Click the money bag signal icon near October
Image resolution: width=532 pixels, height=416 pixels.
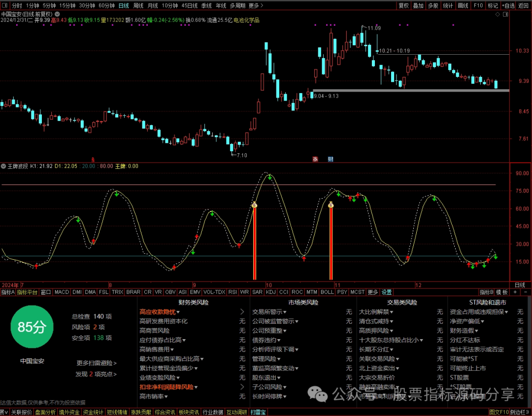[255, 205]
